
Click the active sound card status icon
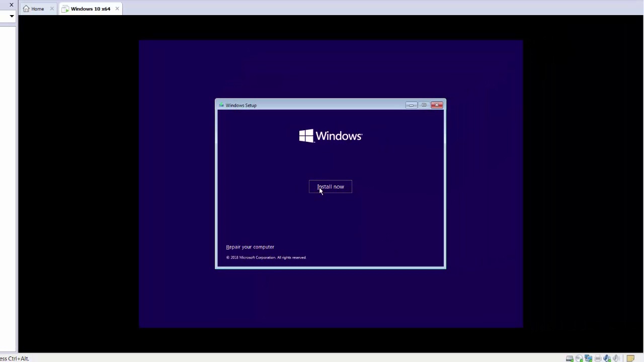[x=607, y=358]
